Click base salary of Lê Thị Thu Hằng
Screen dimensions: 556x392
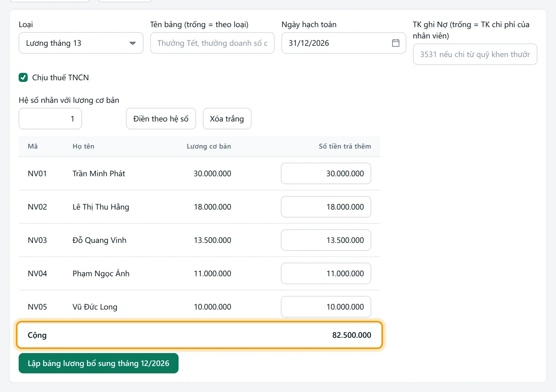click(212, 207)
